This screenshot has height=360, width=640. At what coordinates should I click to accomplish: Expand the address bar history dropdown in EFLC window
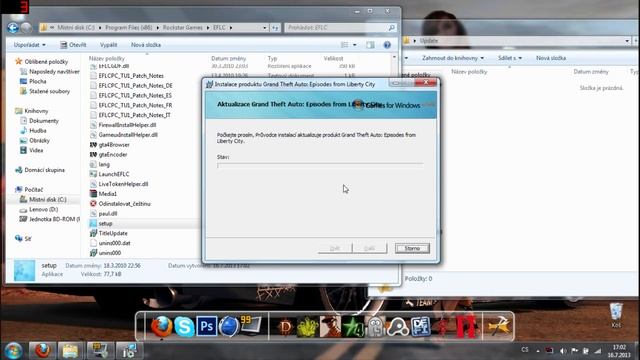coord(264,27)
